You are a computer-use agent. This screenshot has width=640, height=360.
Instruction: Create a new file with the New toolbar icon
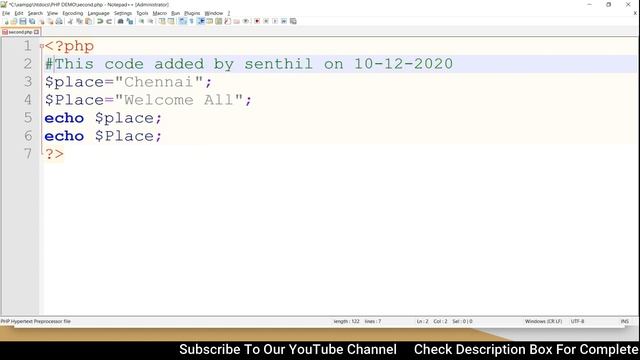tap(6, 21)
